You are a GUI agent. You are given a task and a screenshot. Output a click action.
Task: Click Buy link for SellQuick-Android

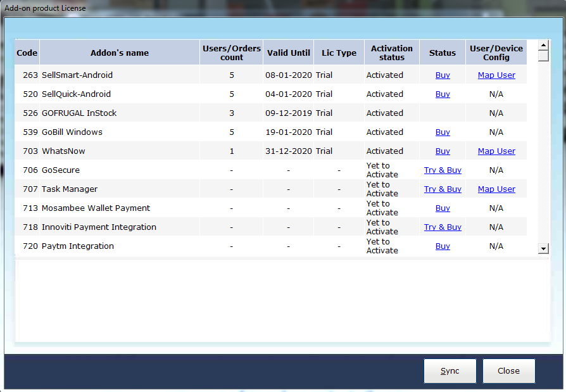click(x=443, y=94)
